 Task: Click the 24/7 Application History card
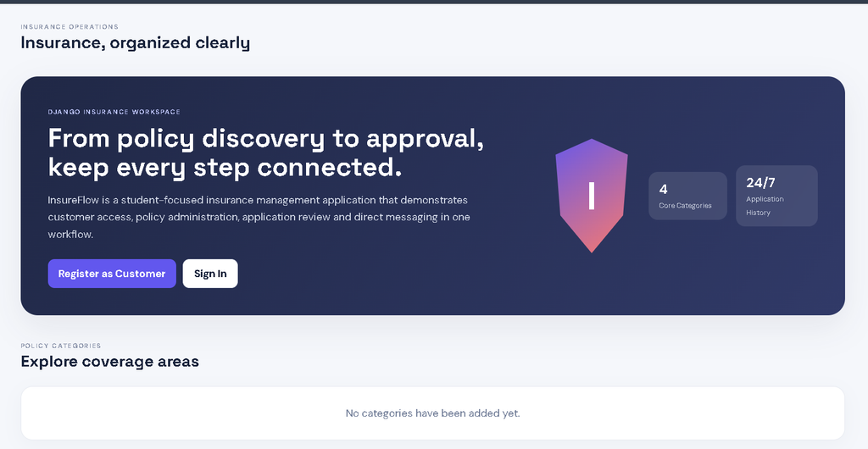pos(776,196)
